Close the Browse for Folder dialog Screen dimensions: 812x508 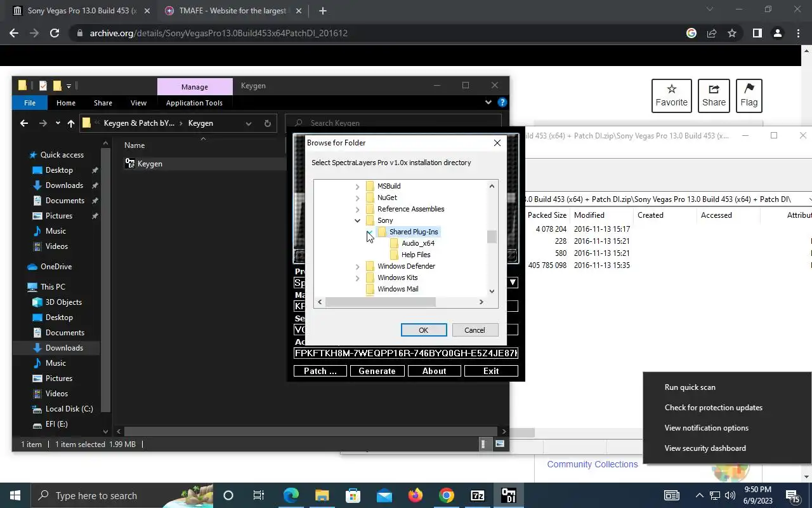[497, 143]
